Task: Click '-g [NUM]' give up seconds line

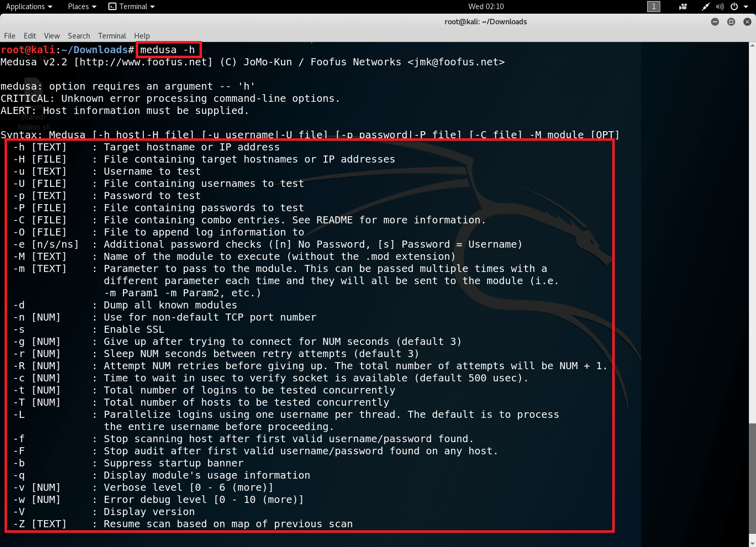Action: pos(237,341)
